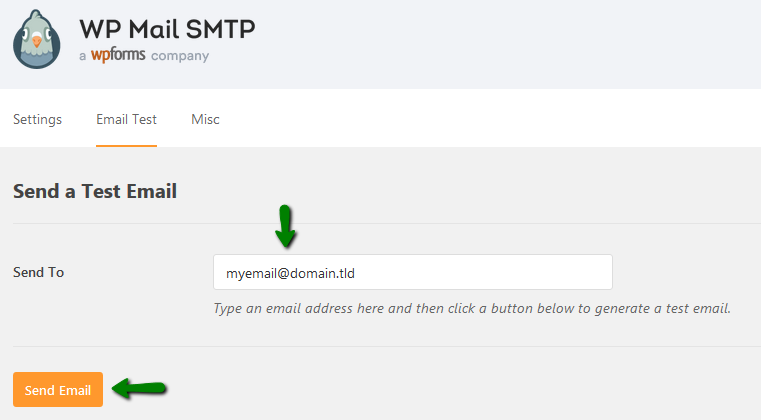Open the wpforms brand logo link
This screenshot has height=420, width=761.
pyautogui.click(x=118, y=55)
